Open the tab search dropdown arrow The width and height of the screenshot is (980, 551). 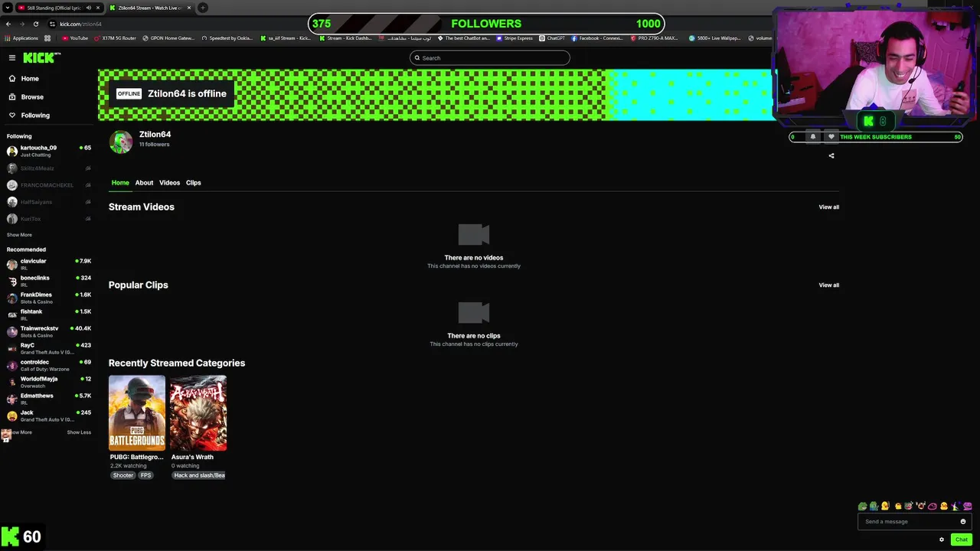click(x=7, y=8)
